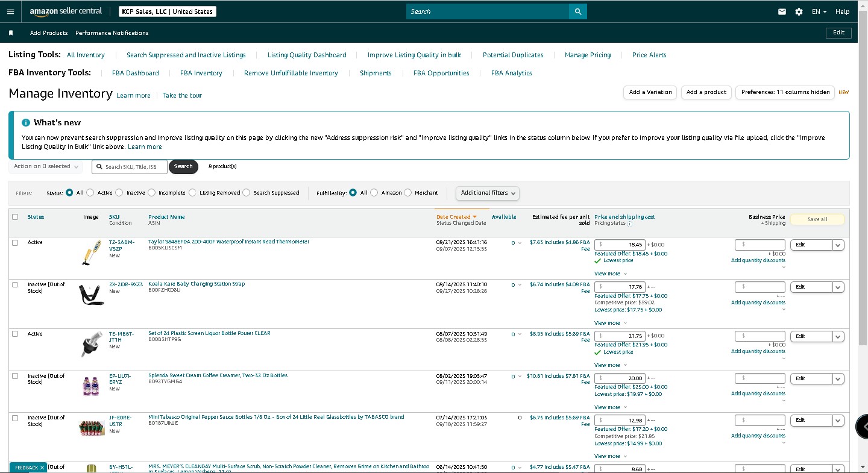The width and height of the screenshot is (868, 473).
Task: Open the Splenda coffee creamer product image
Action: (91, 386)
